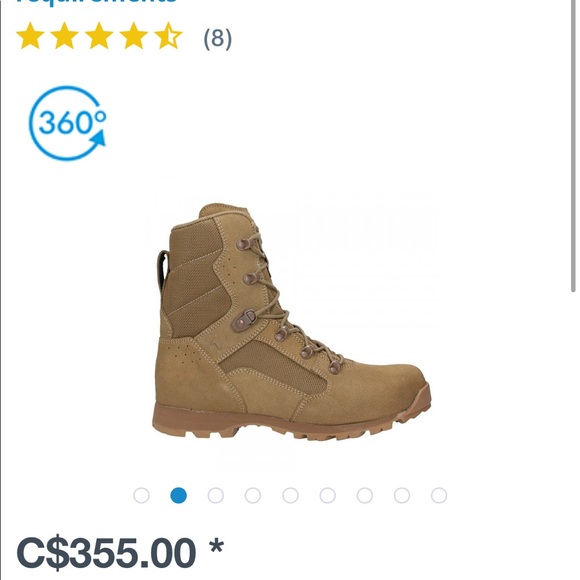The height and width of the screenshot is (580, 580).
Task: Select the fifth image carousel dot
Action: pos(290,495)
